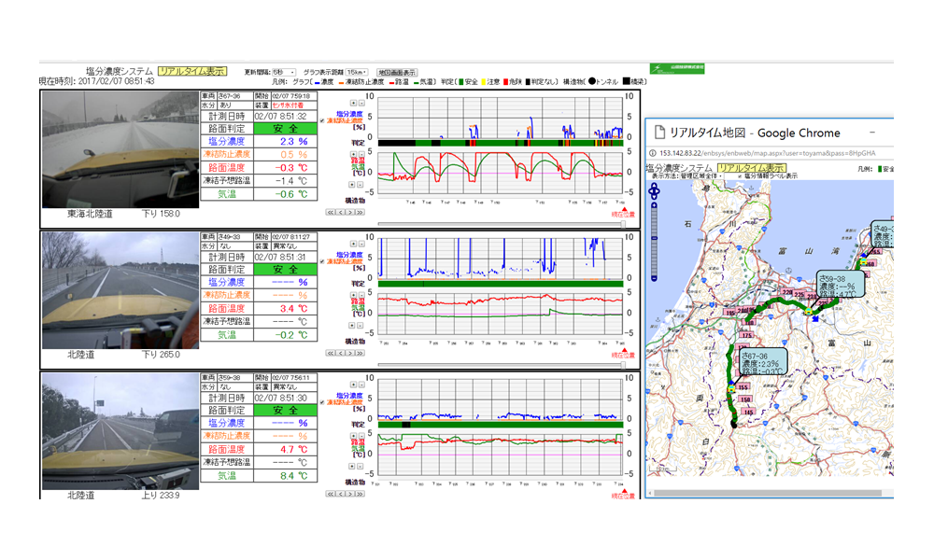Click 路面温度 value -0.3 ℃ cell
The image size is (934, 560).
285,168
